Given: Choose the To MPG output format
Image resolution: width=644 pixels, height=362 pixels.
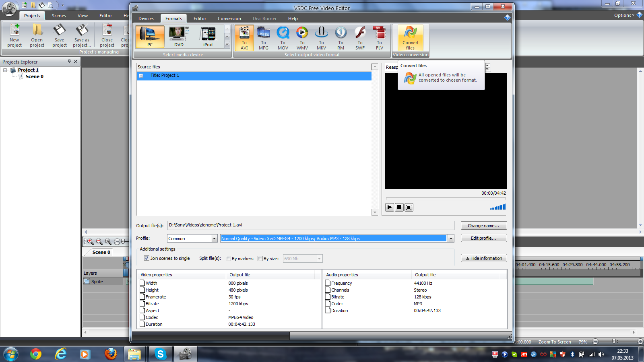Looking at the screenshot, I should click(x=264, y=38).
